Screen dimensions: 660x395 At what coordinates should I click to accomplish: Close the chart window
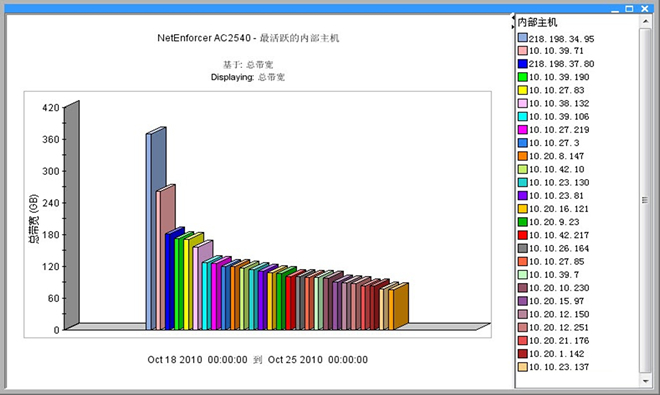pos(645,8)
